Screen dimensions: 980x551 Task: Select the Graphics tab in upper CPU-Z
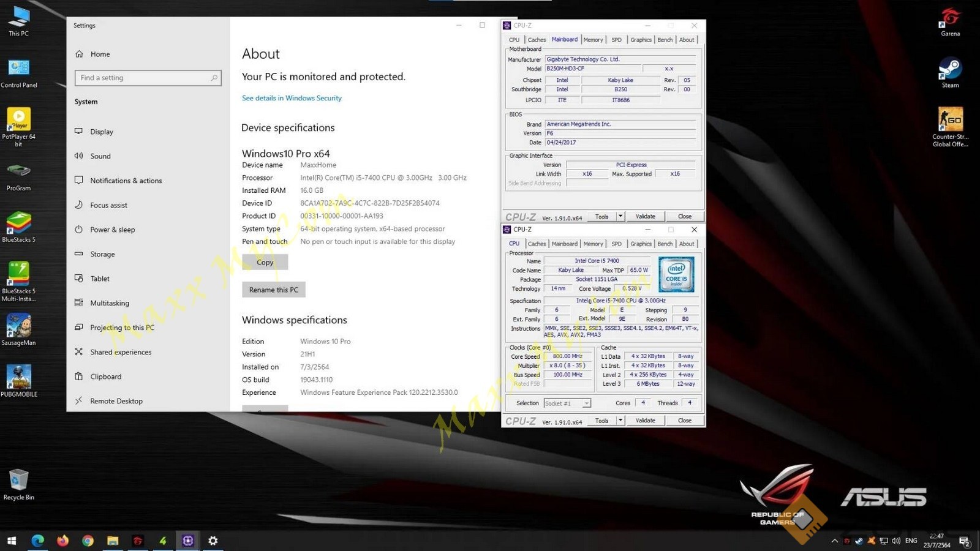pyautogui.click(x=641, y=40)
